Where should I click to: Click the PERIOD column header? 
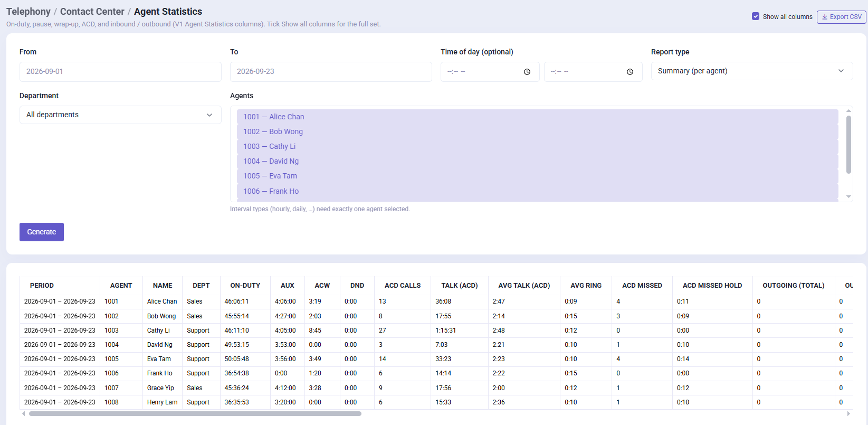tap(42, 286)
